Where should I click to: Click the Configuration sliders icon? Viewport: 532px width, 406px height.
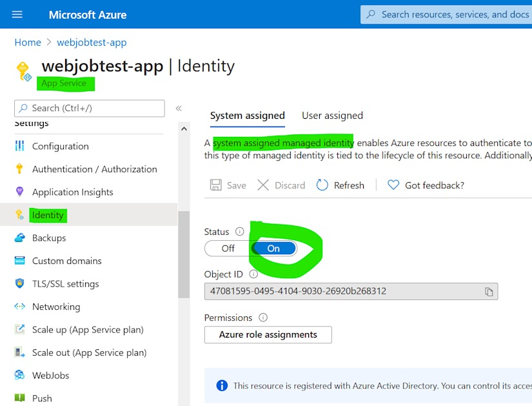(x=20, y=146)
